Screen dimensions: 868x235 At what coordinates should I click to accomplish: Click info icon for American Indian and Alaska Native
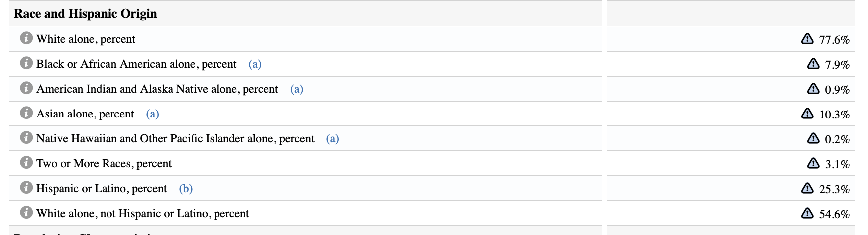pyautogui.click(x=26, y=88)
